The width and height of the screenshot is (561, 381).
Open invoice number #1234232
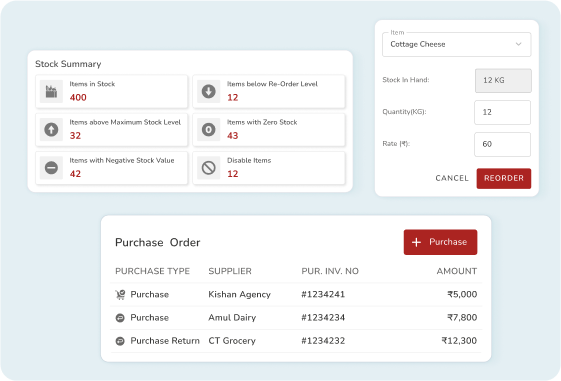point(323,341)
